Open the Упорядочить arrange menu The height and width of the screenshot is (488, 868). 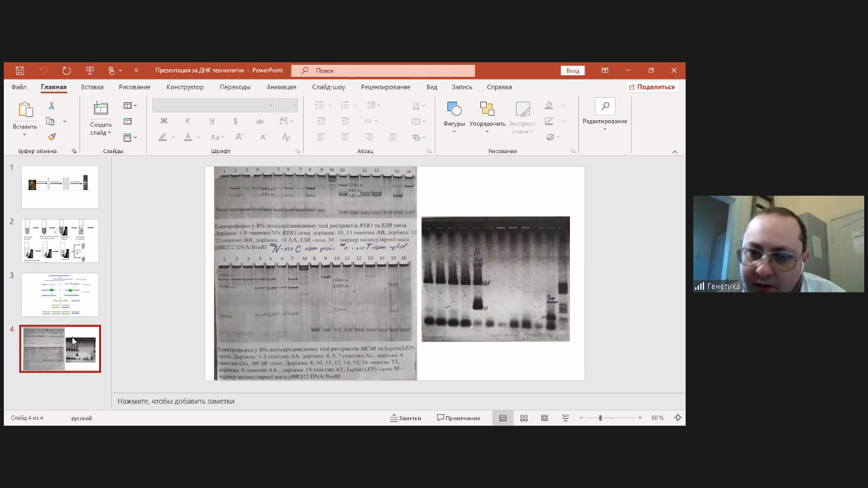pos(487,116)
